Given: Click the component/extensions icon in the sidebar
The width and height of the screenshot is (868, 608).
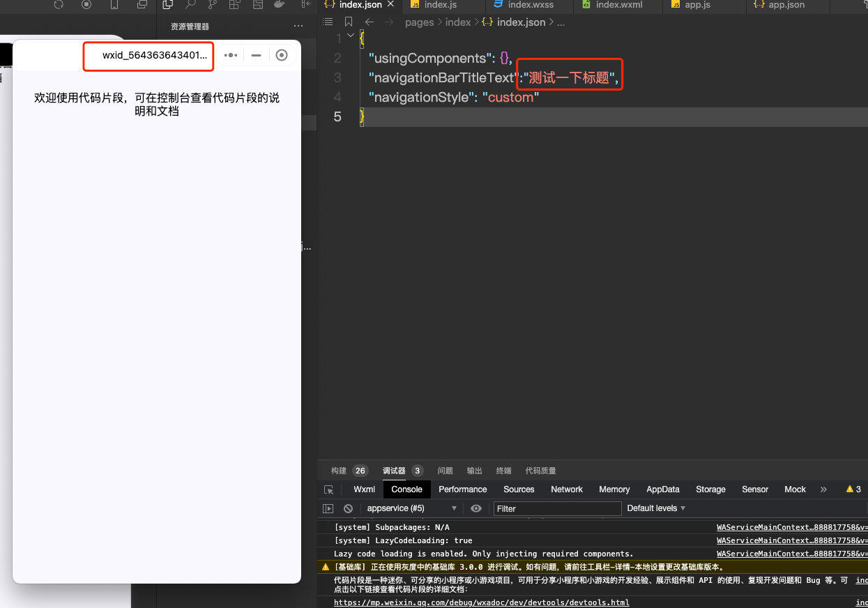Looking at the screenshot, I should (x=234, y=5).
